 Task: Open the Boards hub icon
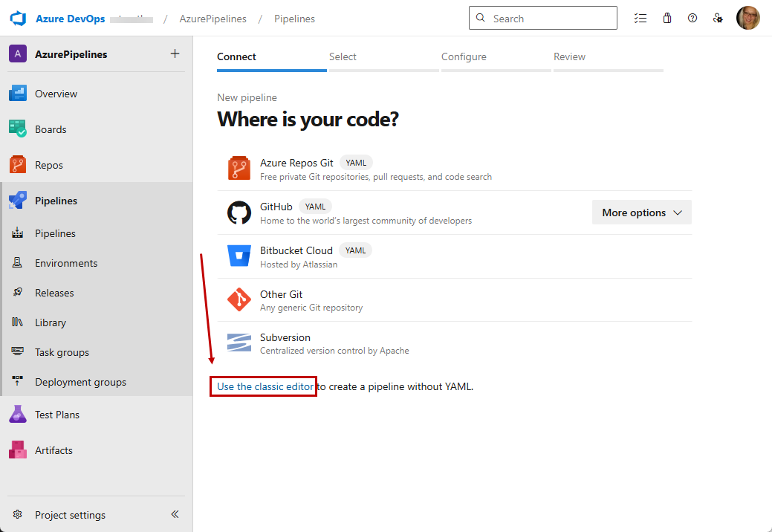pyautogui.click(x=18, y=129)
